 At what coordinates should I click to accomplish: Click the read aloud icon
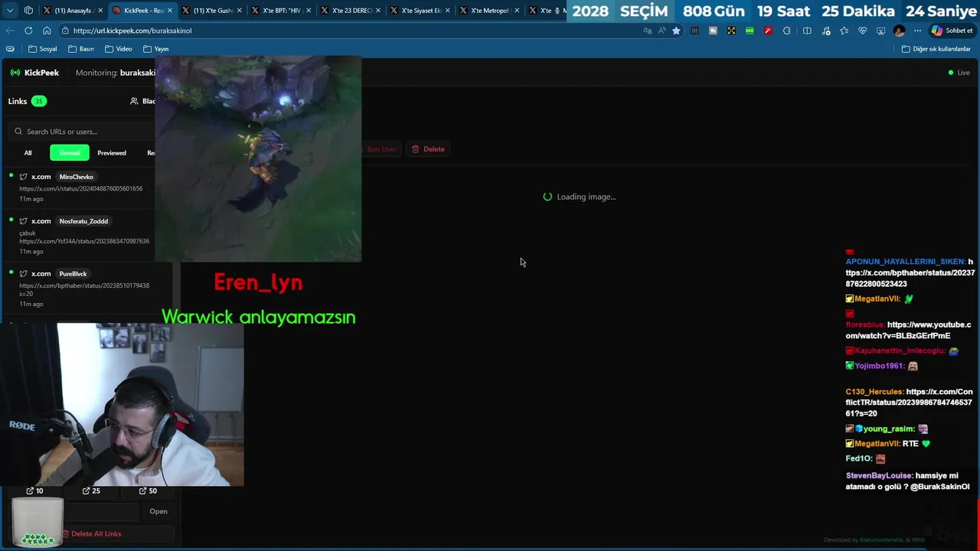pyautogui.click(x=661, y=31)
